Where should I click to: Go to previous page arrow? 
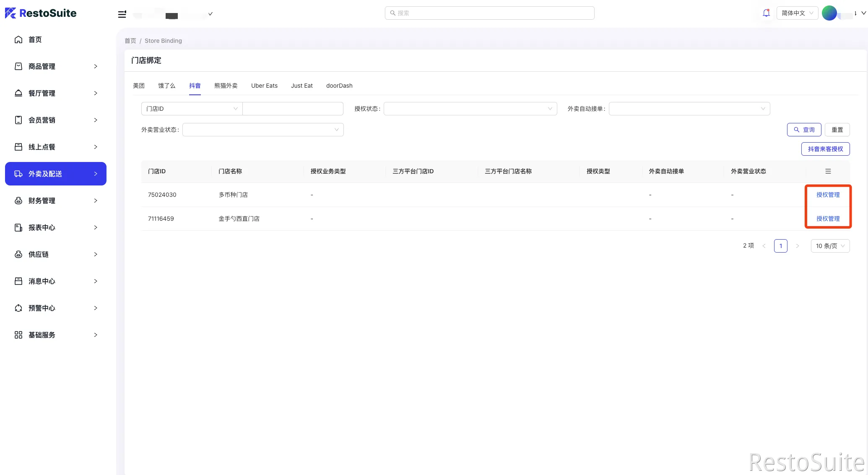coord(764,246)
